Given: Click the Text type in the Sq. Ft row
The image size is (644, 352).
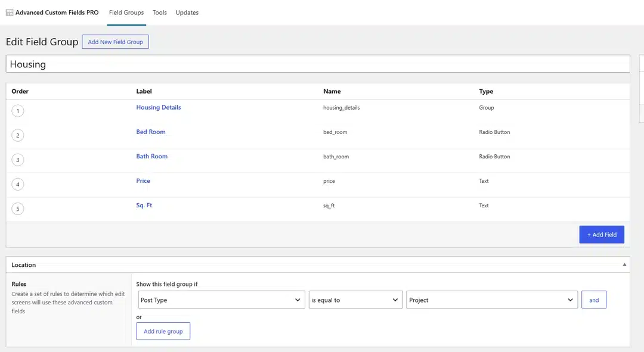Looking at the screenshot, I should (x=484, y=205).
